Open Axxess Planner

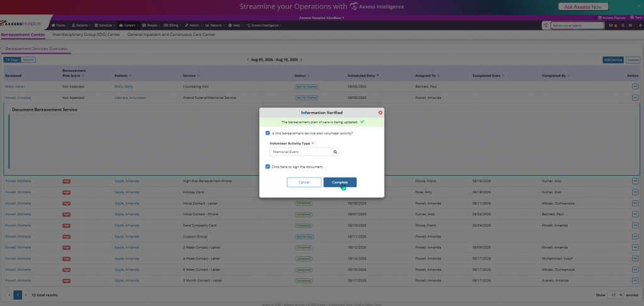[612, 18]
